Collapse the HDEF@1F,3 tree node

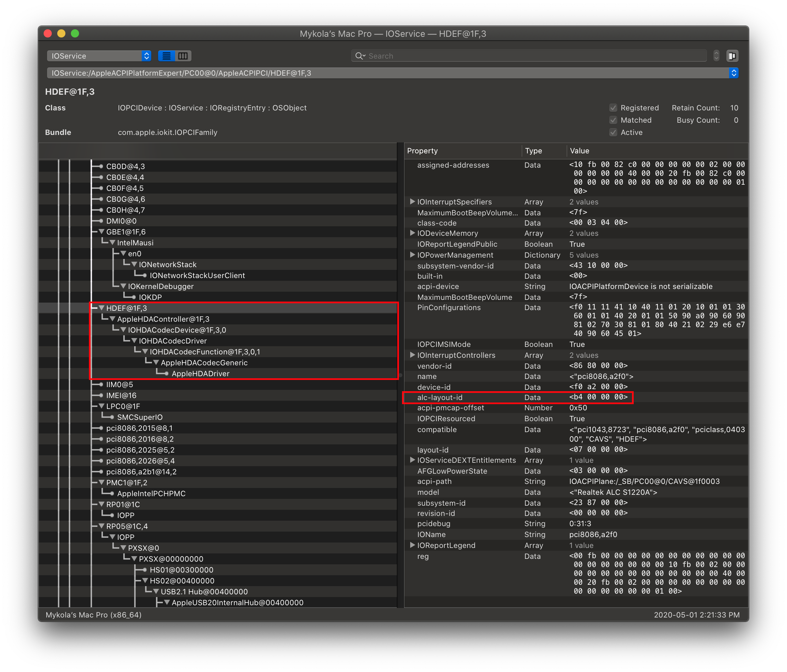click(x=102, y=308)
